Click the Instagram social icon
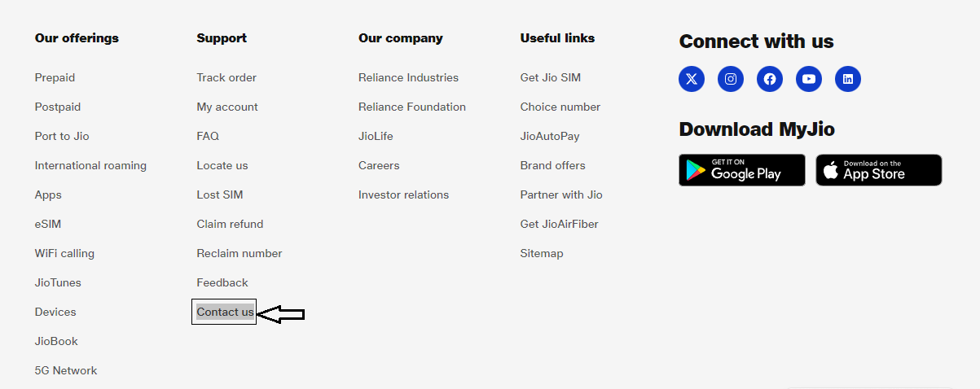Image resolution: width=980 pixels, height=389 pixels. pyautogui.click(x=731, y=79)
